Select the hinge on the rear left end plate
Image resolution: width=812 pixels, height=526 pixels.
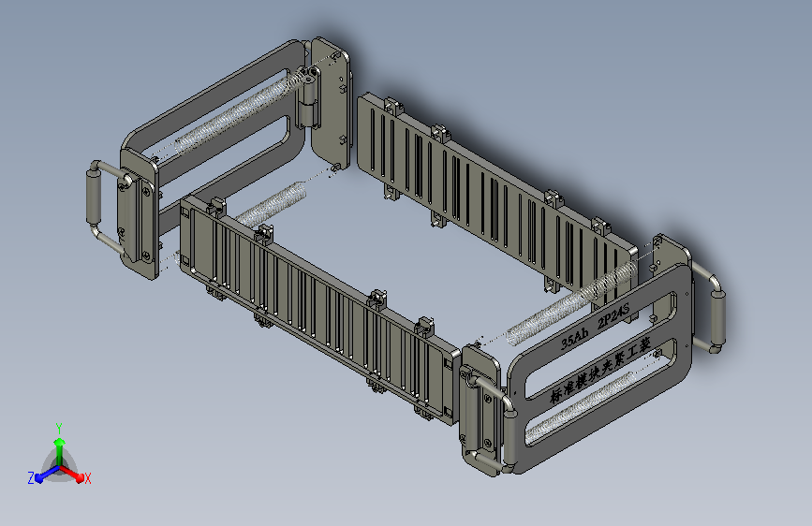tap(308, 97)
